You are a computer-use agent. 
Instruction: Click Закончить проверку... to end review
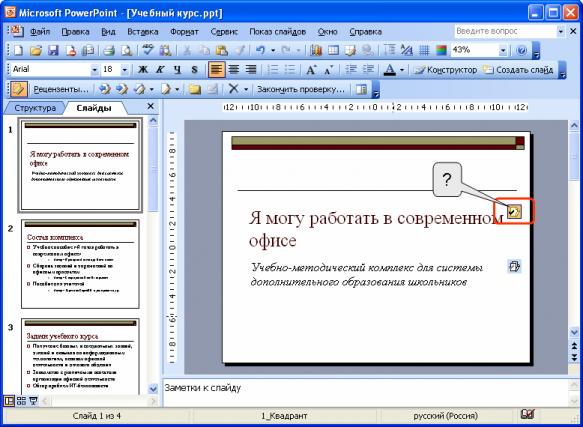pyautogui.click(x=301, y=90)
